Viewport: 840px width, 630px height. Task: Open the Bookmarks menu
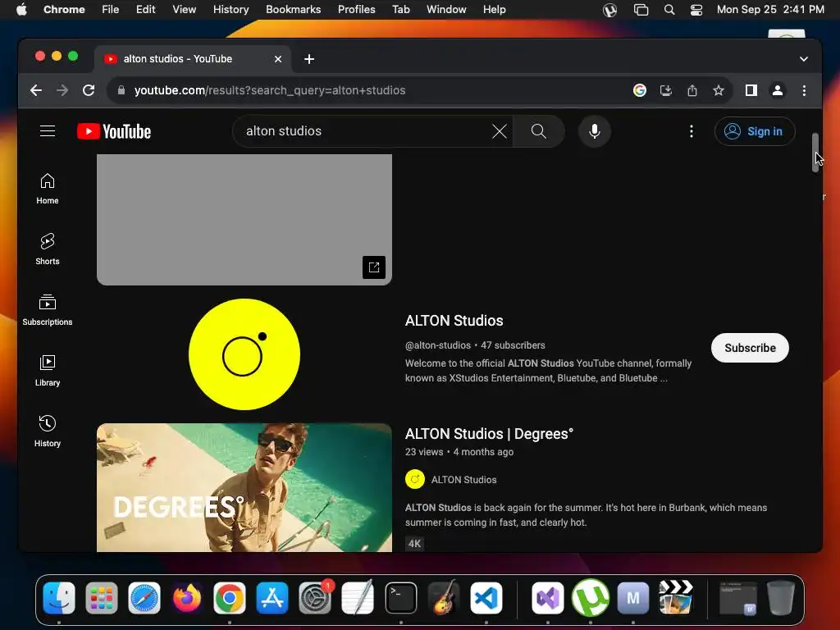293,10
